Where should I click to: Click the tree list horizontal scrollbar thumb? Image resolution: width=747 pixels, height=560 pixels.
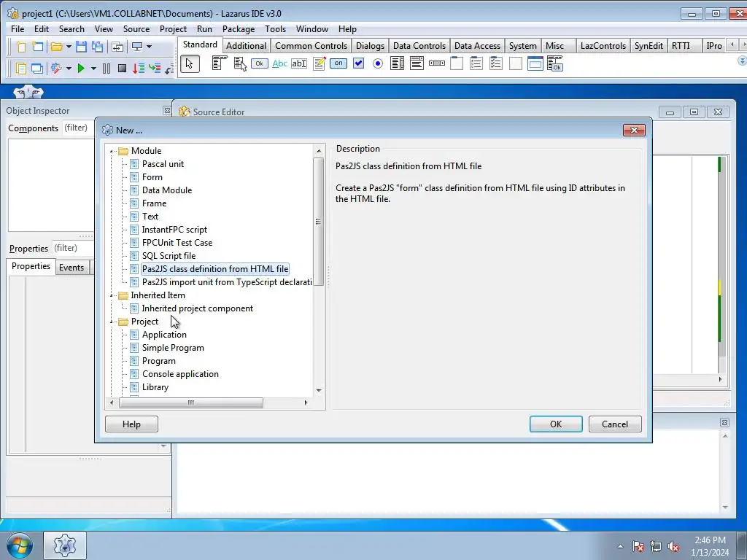click(x=190, y=402)
